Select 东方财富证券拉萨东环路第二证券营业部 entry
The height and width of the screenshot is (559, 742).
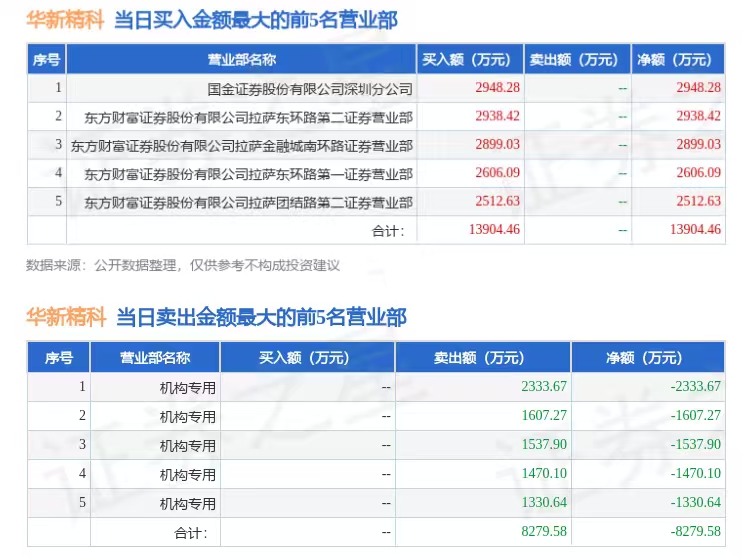(x=248, y=117)
